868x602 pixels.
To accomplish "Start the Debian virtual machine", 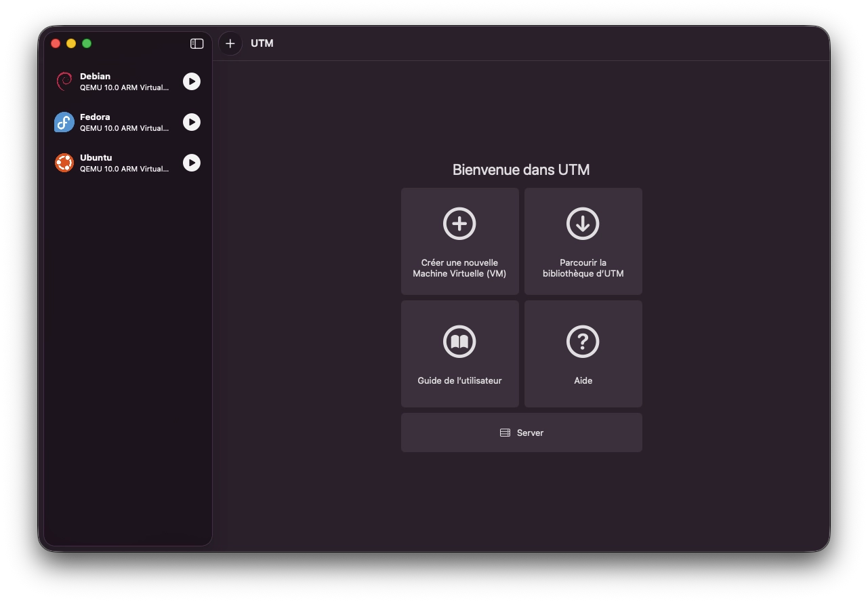I will [192, 81].
